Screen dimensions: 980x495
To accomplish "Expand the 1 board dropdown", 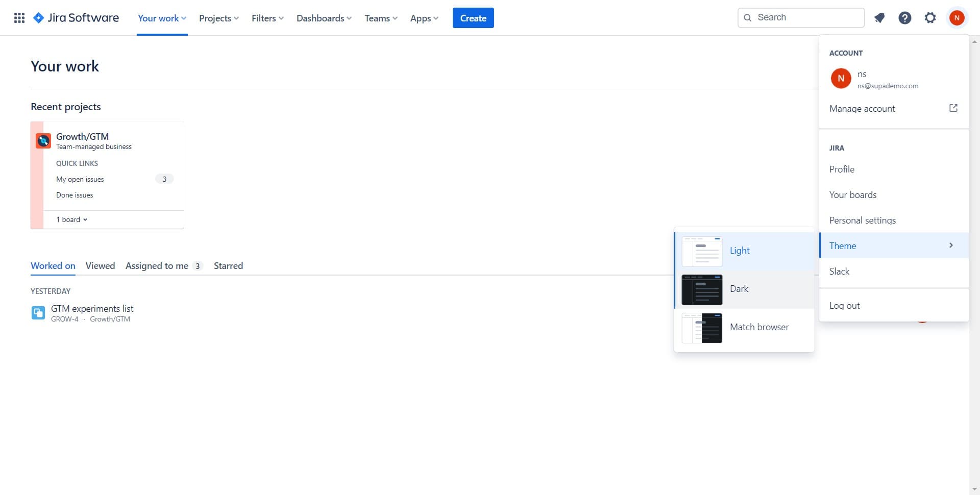I will click(x=72, y=219).
